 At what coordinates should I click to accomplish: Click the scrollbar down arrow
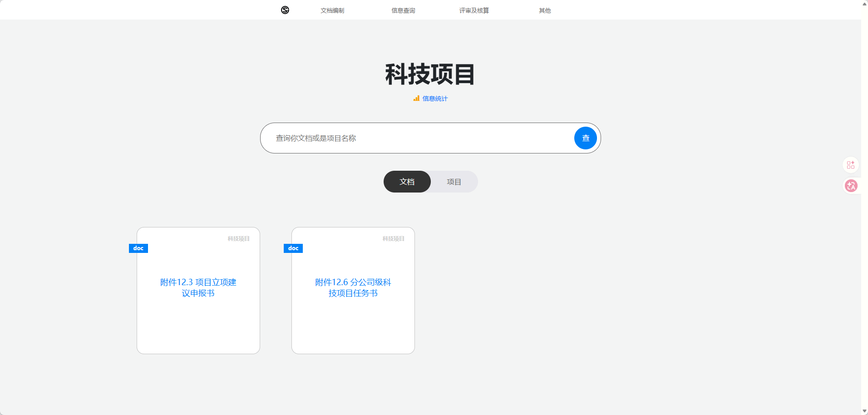(864, 411)
